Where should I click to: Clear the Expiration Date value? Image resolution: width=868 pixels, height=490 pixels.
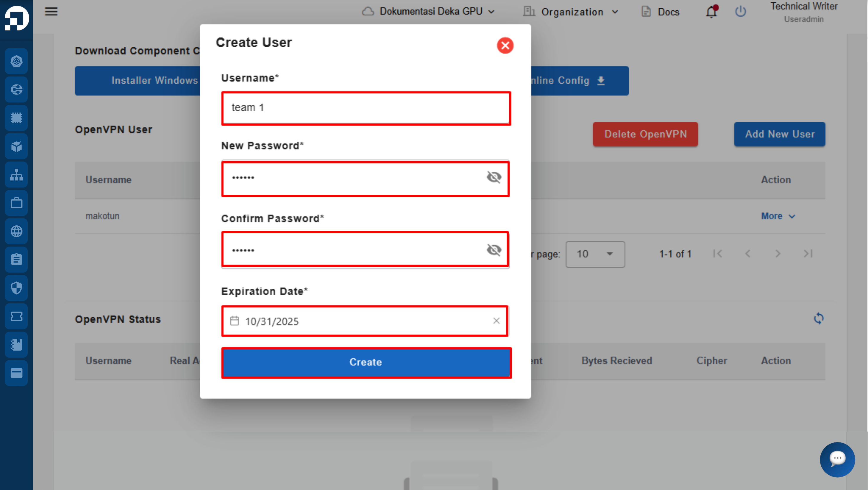pyautogui.click(x=496, y=320)
